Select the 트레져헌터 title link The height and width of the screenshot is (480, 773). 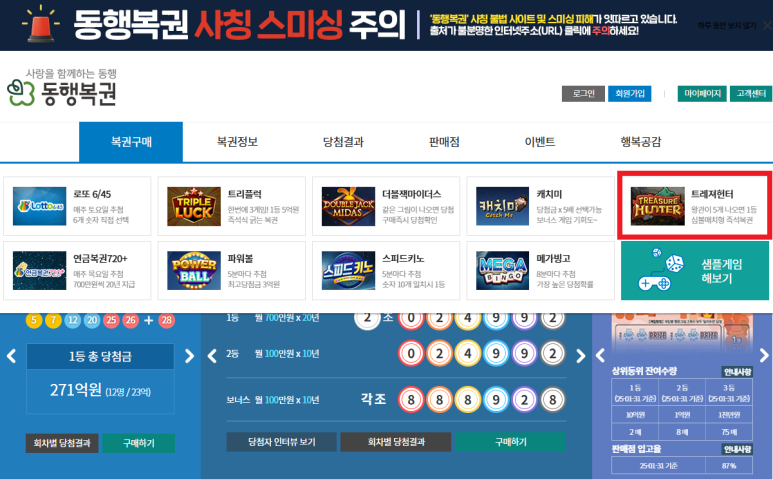click(x=712, y=194)
